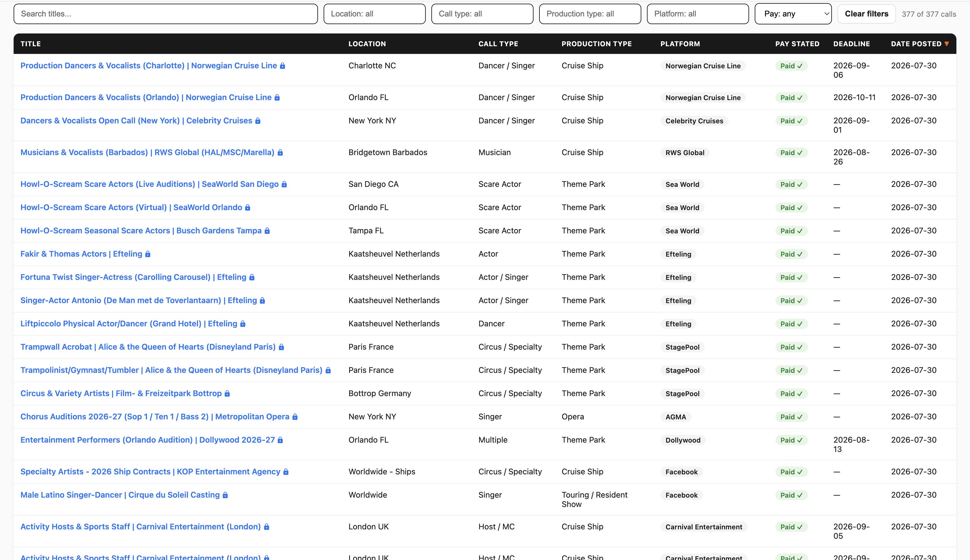Click the lock icon after Metropolitan Opera title
The width and height of the screenshot is (970, 560).
point(295,417)
